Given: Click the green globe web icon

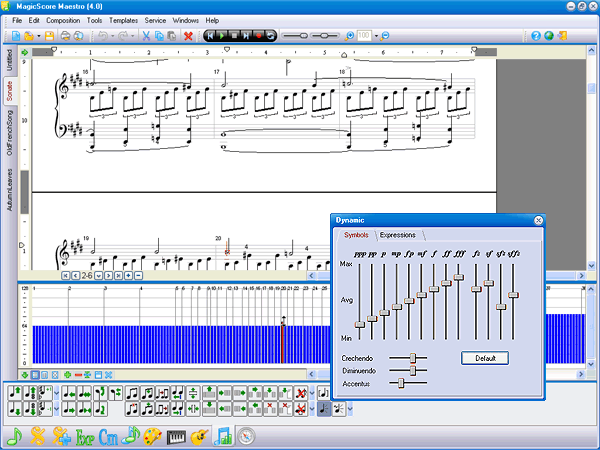Looking at the screenshot, I should 549,36.
